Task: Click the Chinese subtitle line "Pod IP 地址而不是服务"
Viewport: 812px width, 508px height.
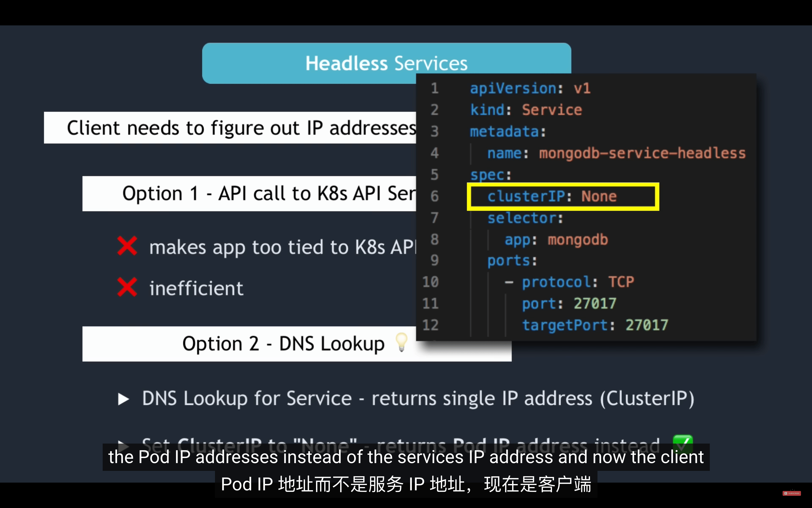Action: tap(406, 484)
